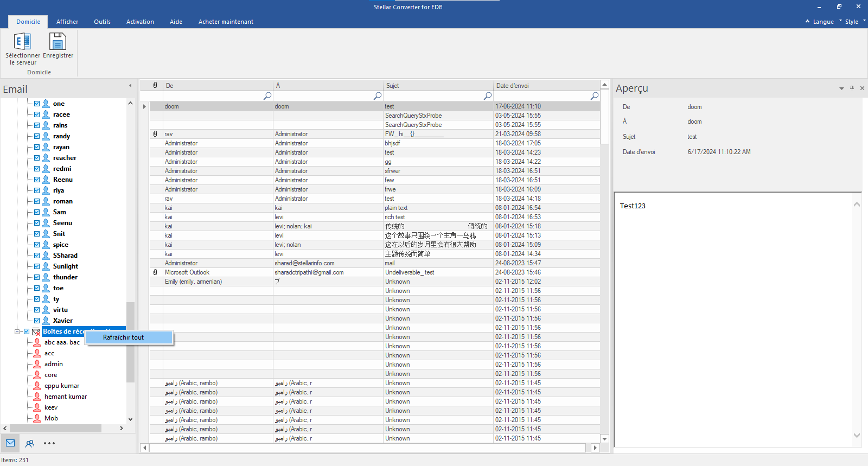Open the mail view icon at bottom-left
This screenshot has height=466, width=868.
[10, 443]
